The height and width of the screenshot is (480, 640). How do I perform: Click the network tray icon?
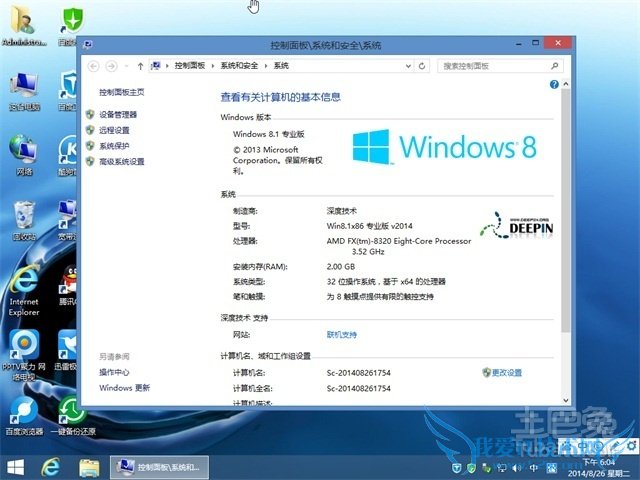click(502, 468)
